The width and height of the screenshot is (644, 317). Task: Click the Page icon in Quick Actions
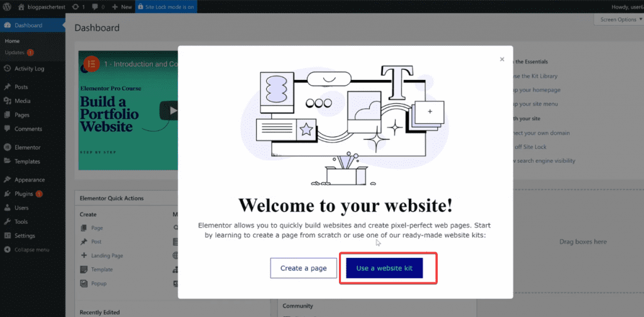coord(84,228)
